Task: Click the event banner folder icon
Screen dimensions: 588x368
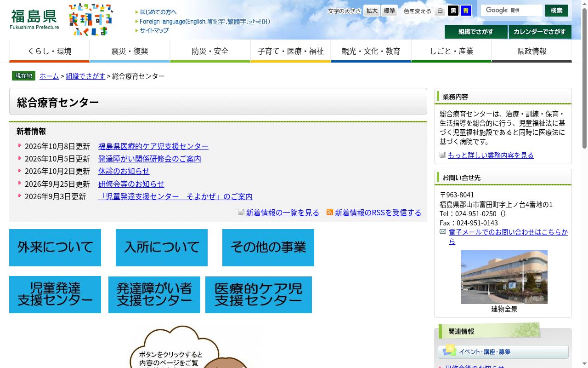Action: (449, 351)
